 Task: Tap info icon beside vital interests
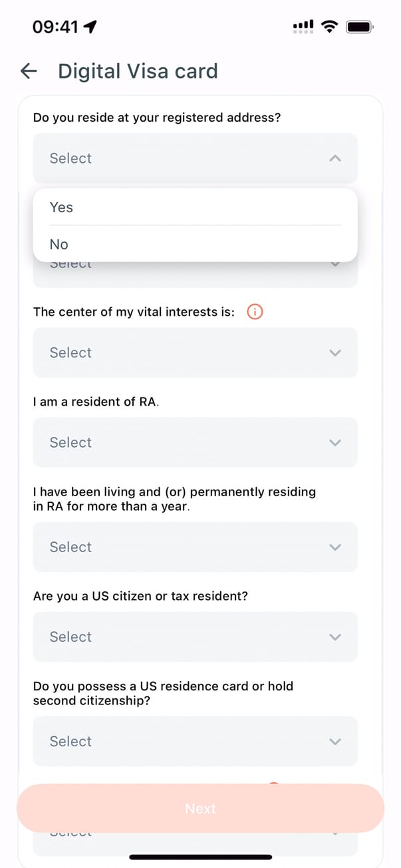click(x=255, y=311)
